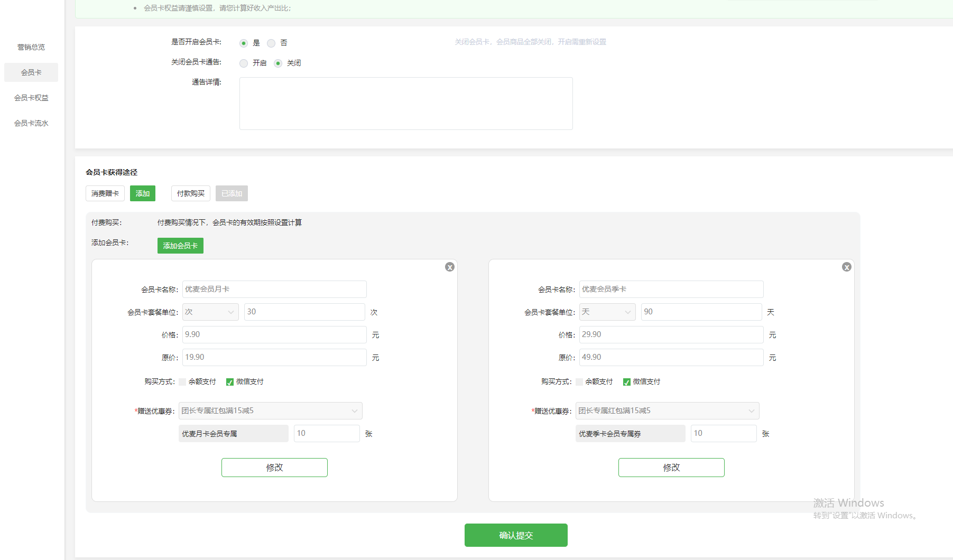Open 营销总览 sidebar item
This screenshot has width=953, height=560.
(x=31, y=47)
